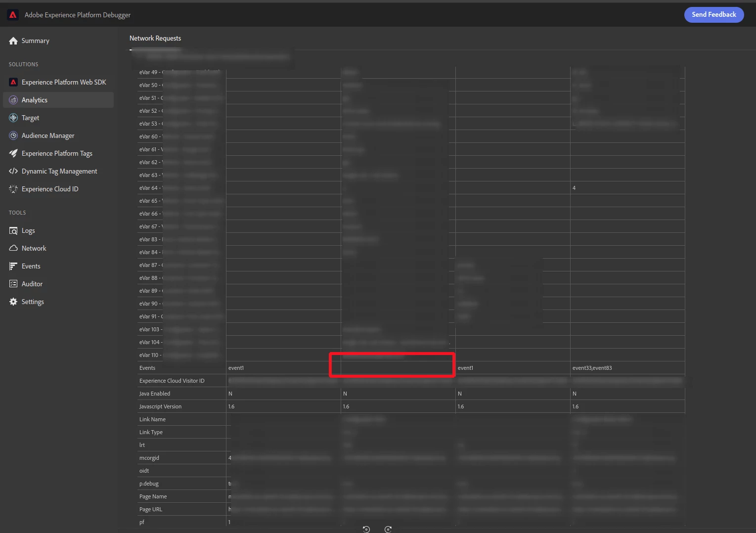The height and width of the screenshot is (533, 756).
Task: Click the event1 cell beside the Events label
Action: pos(283,368)
